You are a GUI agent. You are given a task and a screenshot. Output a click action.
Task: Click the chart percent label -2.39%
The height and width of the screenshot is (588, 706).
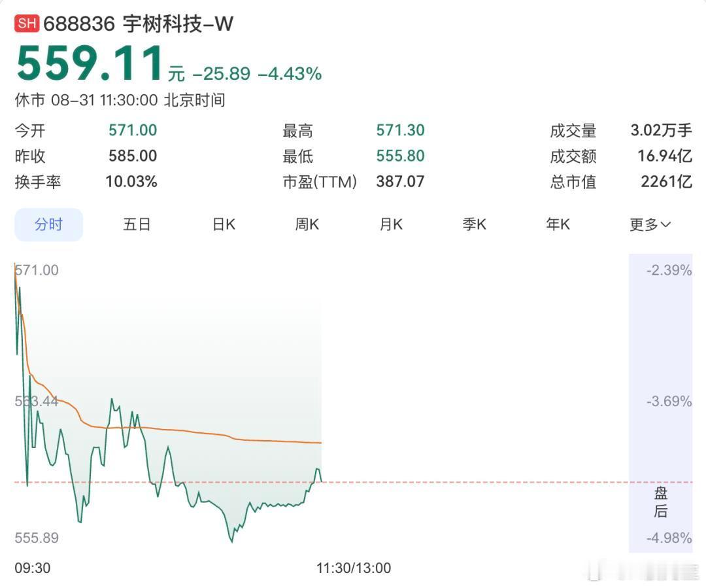pyautogui.click(x=669, y=270)
